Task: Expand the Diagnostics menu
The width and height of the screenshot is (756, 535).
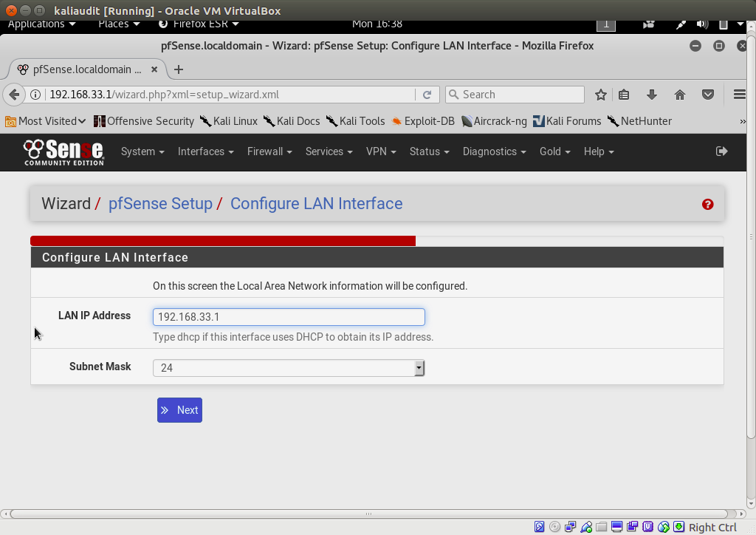Action: pyautogui.click(x=494, y=151)
